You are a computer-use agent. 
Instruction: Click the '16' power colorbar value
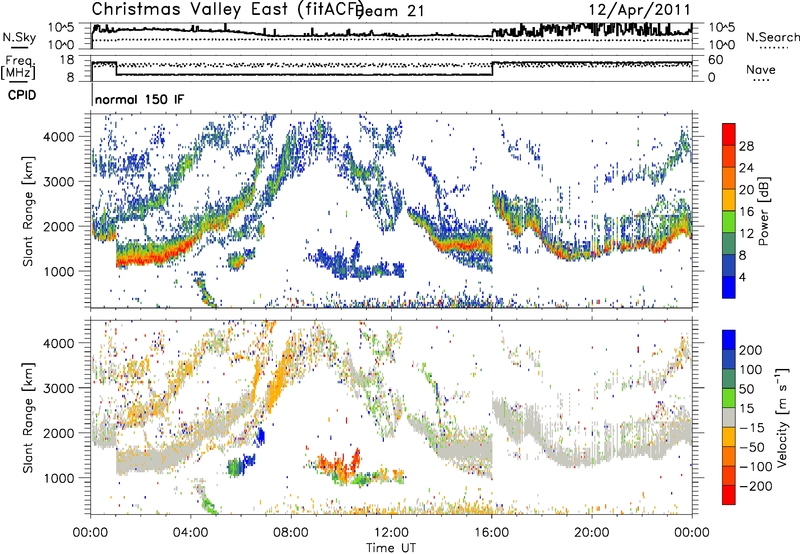746,212
